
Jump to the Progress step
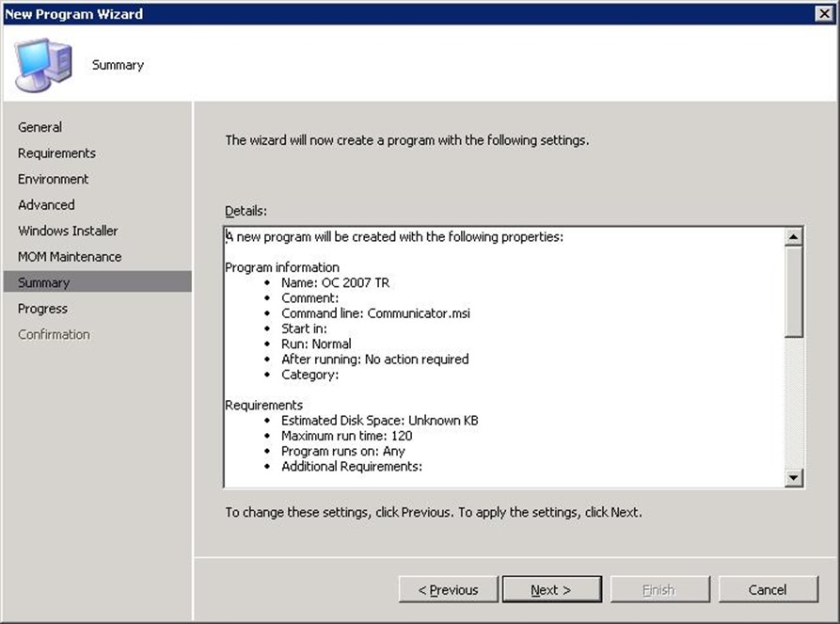[x=42, y=309]
